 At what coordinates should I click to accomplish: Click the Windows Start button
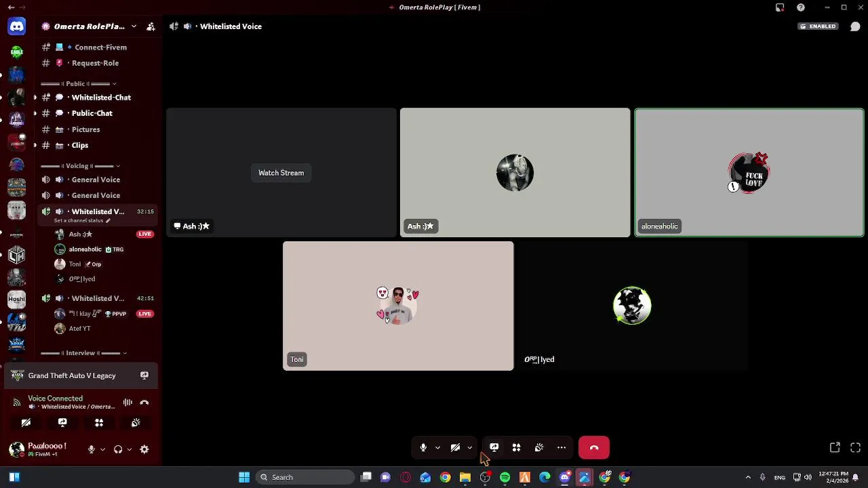[244, 477]
